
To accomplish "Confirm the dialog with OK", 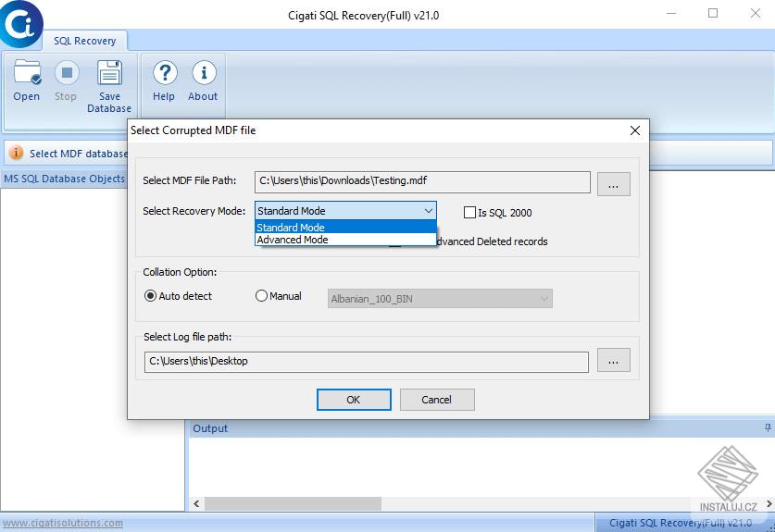I will coord(354,400).
